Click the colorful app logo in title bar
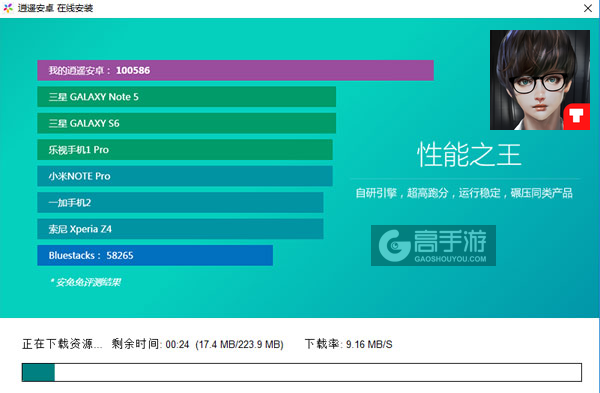This screenshot has width=600, height=393. tap(8, 8)
